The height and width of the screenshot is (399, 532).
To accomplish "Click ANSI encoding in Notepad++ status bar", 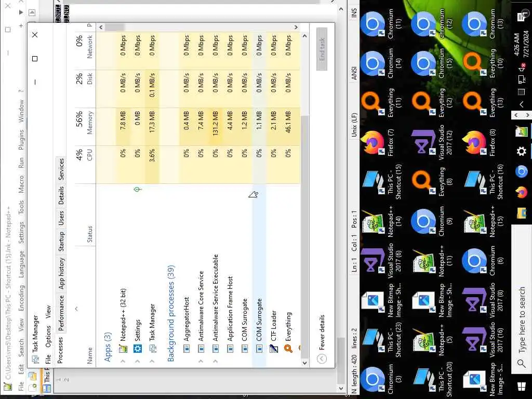I will pos(354,73).
